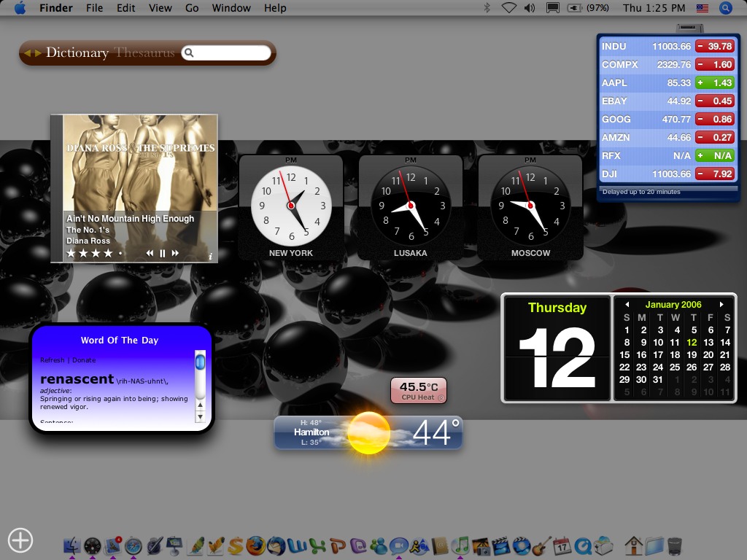
Task: Open AIM running man icon
Action: (x=419, y=545)
